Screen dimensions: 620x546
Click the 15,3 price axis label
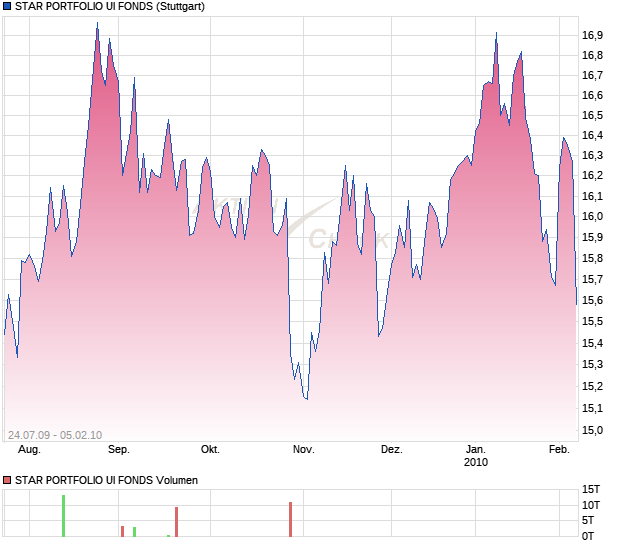click(x=592, y=365)
